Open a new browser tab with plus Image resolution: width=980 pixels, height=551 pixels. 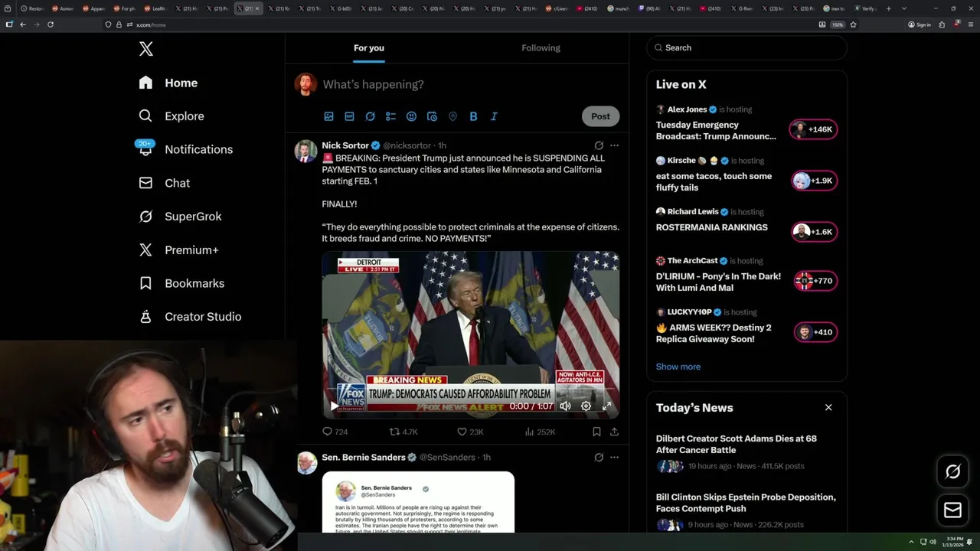tap(888, 8)
